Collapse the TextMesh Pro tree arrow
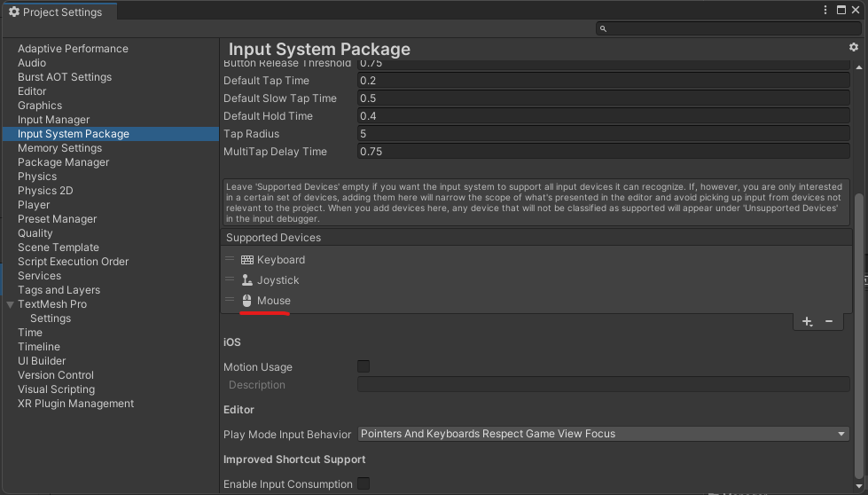 point(10,304)
